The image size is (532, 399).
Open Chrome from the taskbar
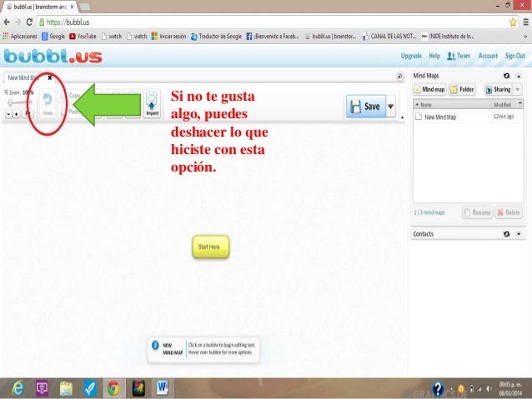(114, 388)
